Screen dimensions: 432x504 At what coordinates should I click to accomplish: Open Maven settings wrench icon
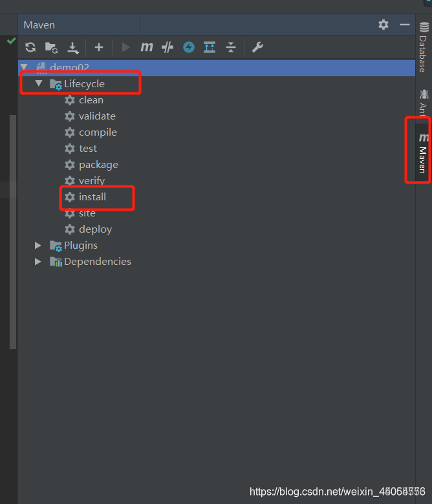[257, 47]
